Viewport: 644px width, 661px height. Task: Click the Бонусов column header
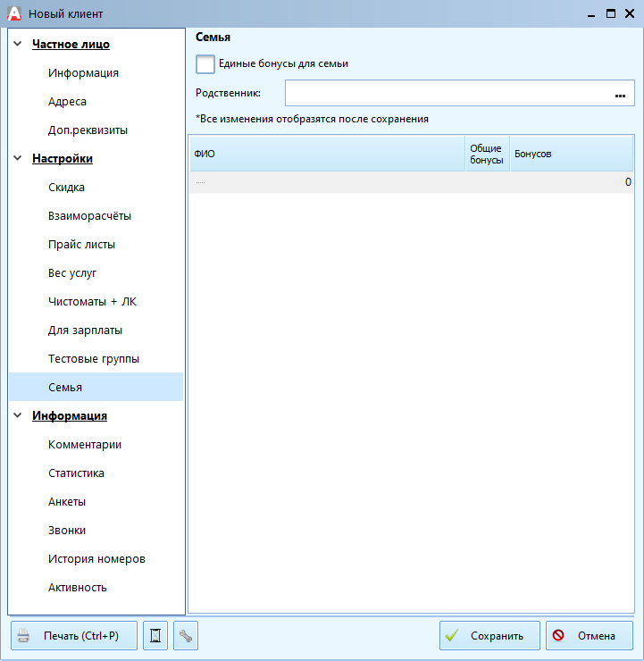570,154
